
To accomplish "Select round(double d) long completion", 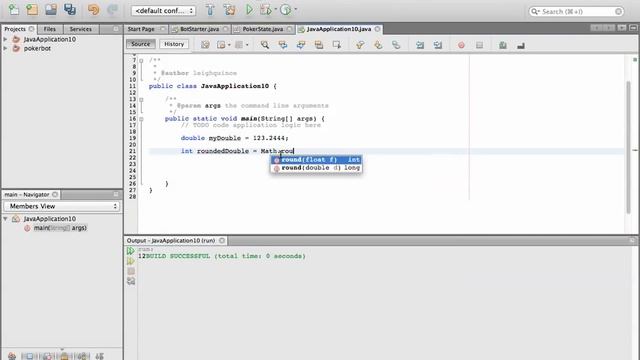I will click(x=316, y=168).
